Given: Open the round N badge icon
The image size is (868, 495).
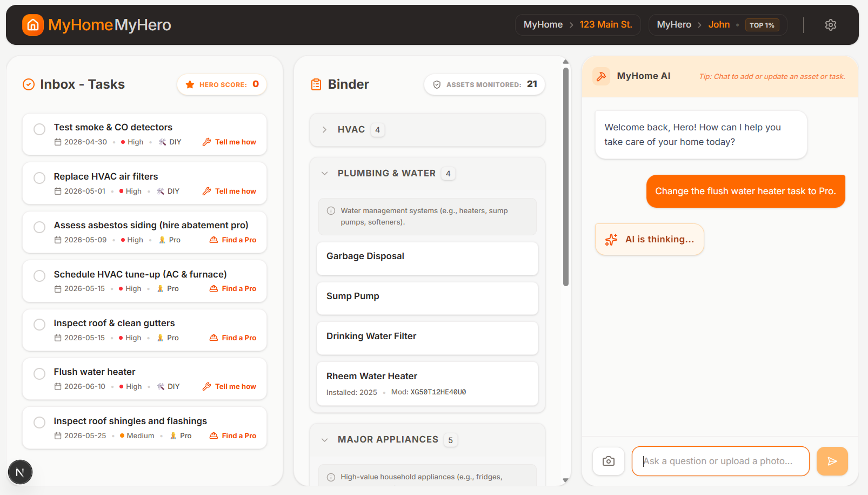Looking at the screenshot, I should 20,472.
